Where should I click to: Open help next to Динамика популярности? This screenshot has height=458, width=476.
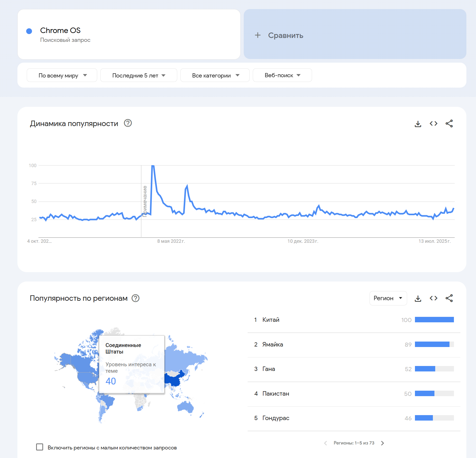128,123
